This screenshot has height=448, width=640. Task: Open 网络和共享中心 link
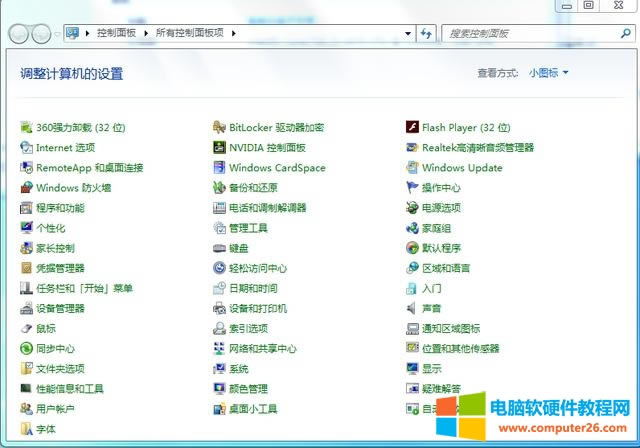(x=262, y=348)
